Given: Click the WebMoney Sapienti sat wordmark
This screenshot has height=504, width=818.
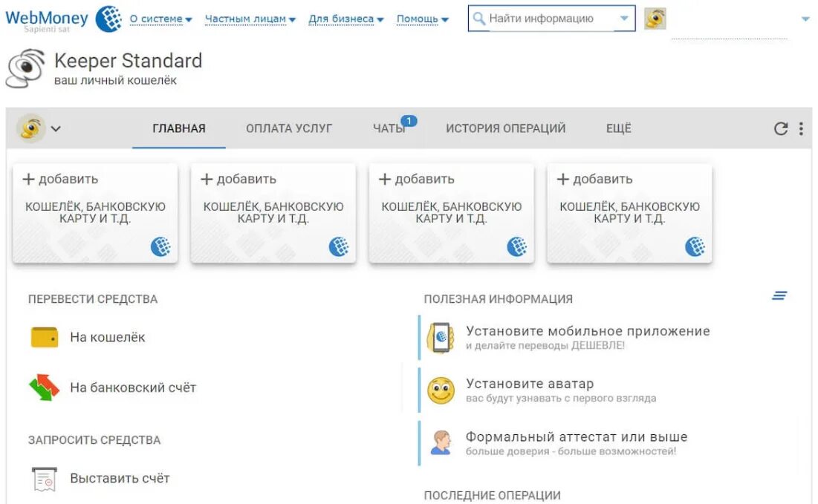Looking at the screenshot, I should (47, 20).
